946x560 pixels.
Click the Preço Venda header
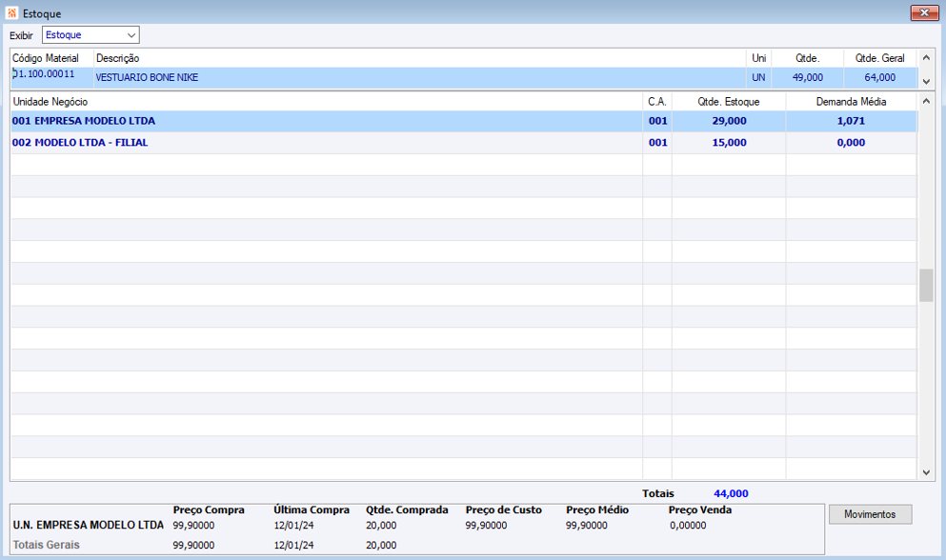pyautogui.click(x=700, y=510)
